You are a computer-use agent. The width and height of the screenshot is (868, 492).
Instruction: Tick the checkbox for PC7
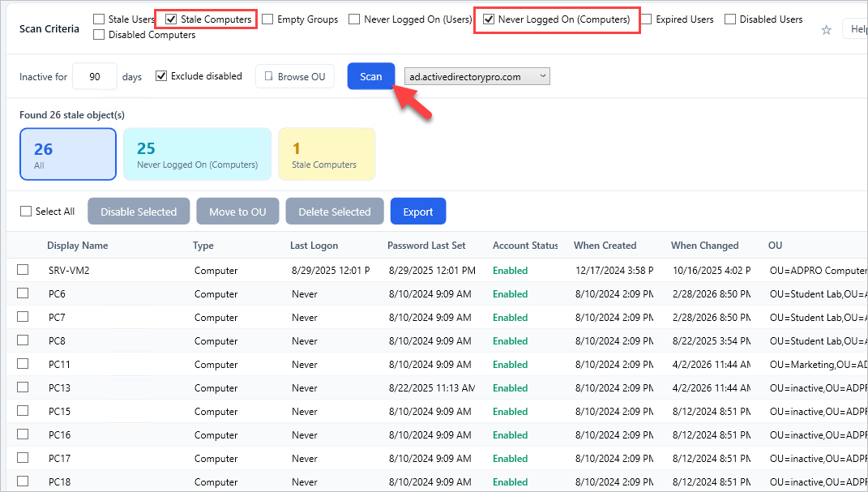(23, 317)
